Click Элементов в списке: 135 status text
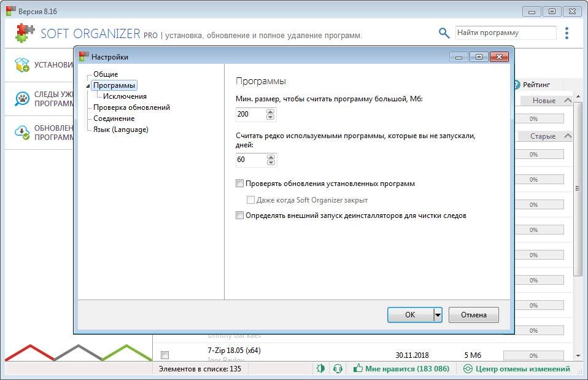The height and width of the screenshot is (380, 588). 200,369
